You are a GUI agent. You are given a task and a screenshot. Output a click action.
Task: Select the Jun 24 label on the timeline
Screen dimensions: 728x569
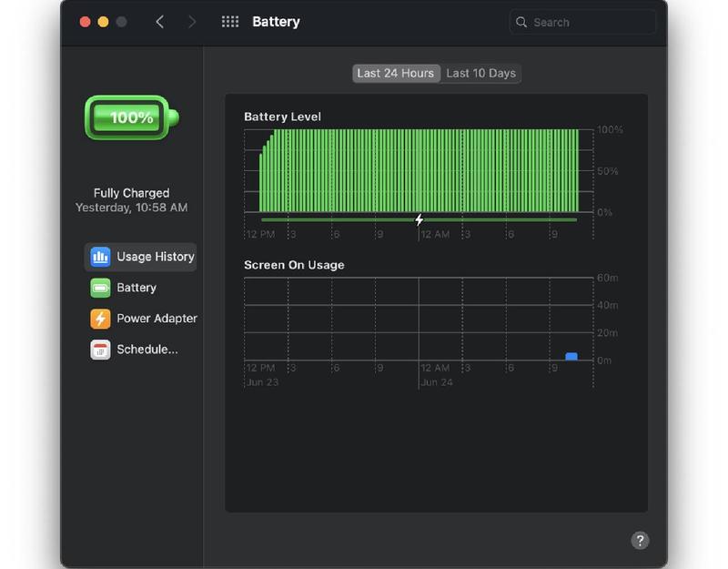pyautogui.click(x=435, y=382)
